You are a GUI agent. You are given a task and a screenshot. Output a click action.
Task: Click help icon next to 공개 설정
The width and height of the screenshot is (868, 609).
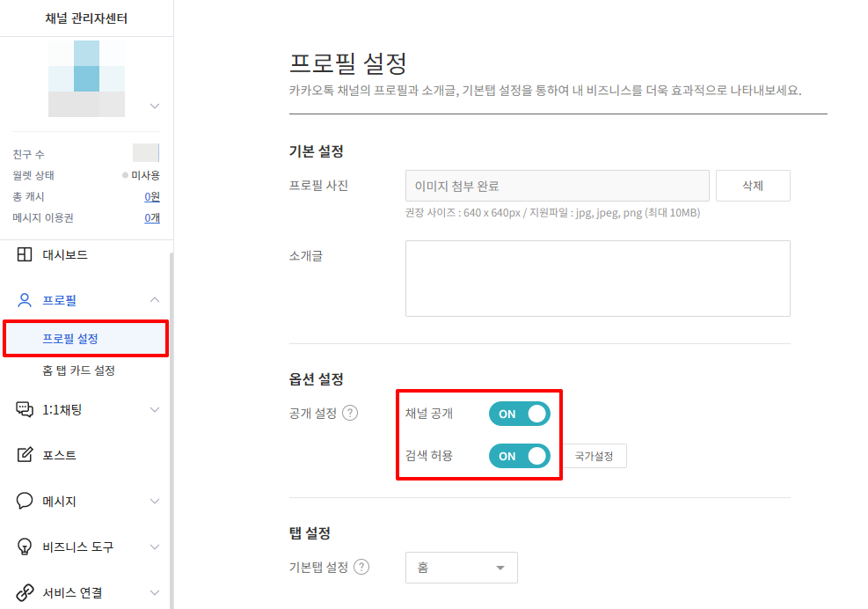[x=350, y=413]
